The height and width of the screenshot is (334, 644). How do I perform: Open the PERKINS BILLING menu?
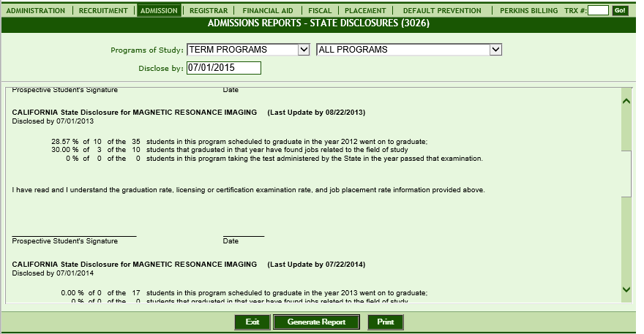(528, 11)
